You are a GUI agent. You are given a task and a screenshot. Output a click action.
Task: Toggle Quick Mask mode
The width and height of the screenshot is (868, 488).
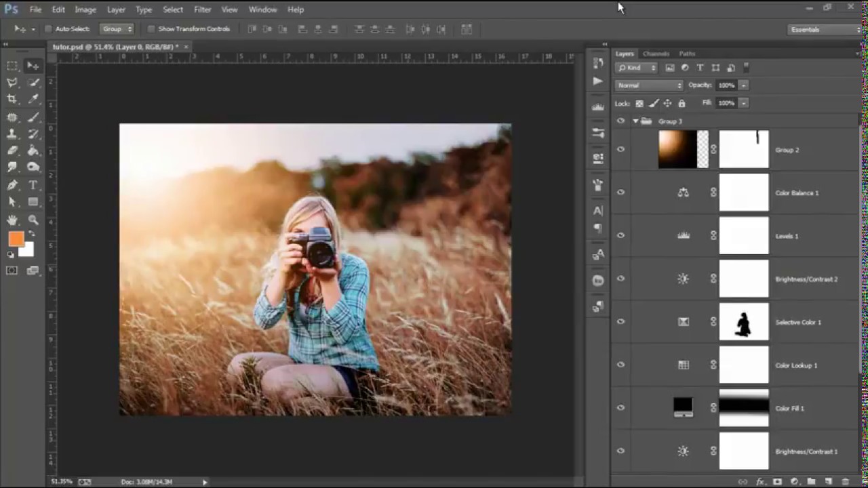click(x=12, y=270)
